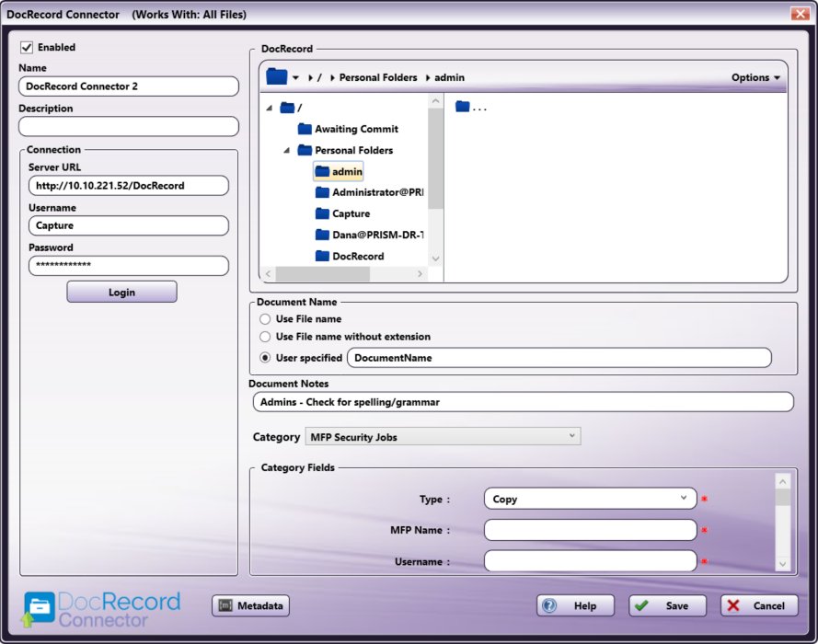Open the folder icon dropdown arrow in the breadcrumb
The image size is (818, 644).
click(295, 77)
